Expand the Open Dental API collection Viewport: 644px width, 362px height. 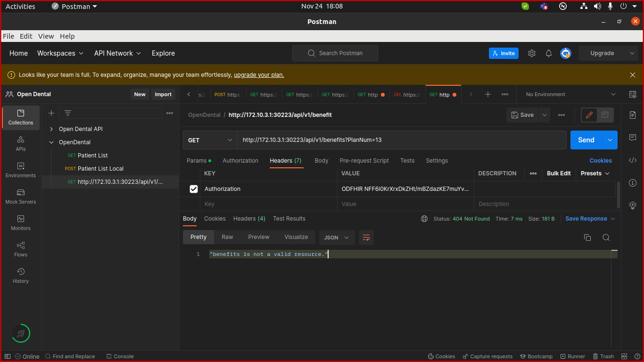tap(51, 129)
